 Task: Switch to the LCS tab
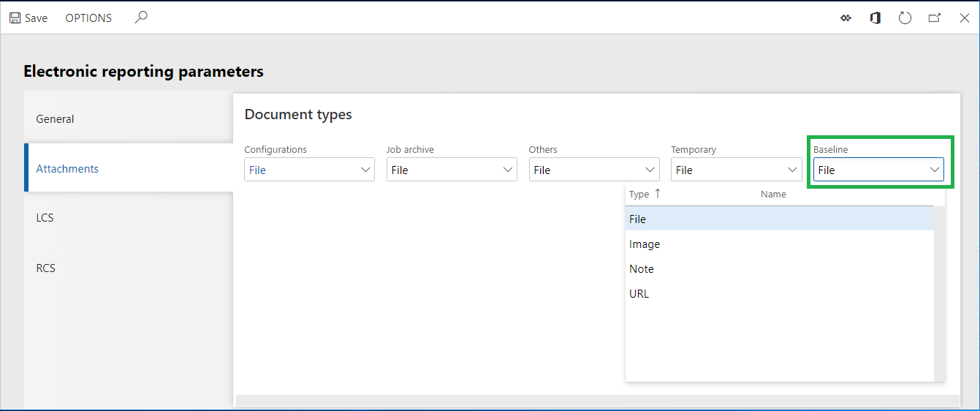click(45, 218)
